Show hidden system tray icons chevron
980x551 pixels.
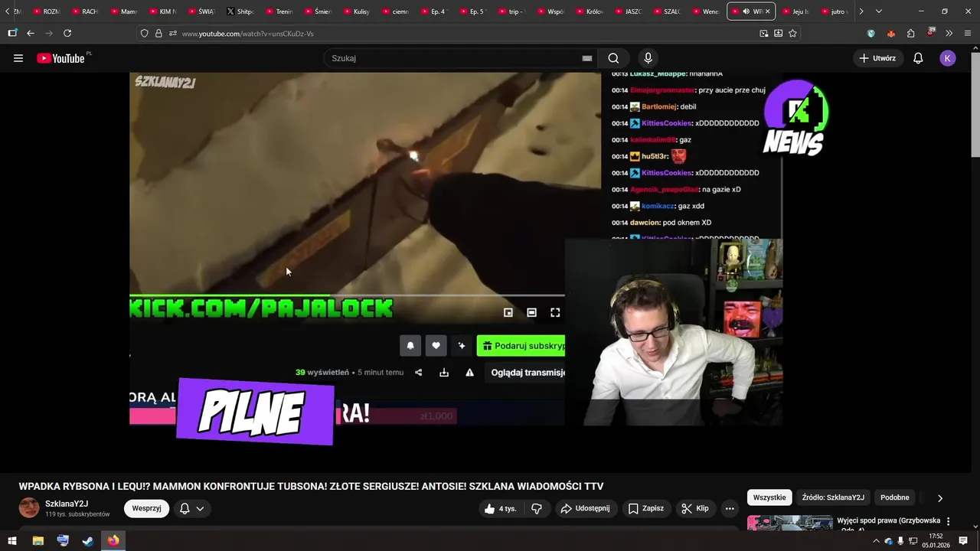[x=876, y=541]
